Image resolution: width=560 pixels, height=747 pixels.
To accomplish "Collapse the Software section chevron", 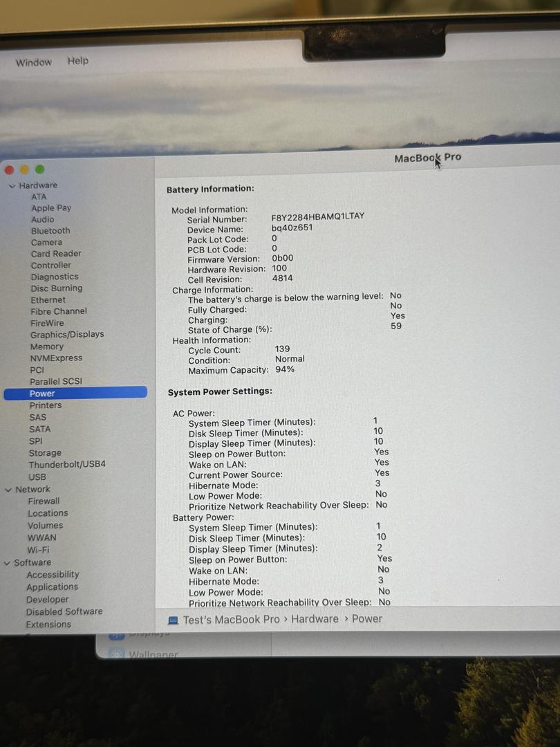I will [x=7, y=563].
